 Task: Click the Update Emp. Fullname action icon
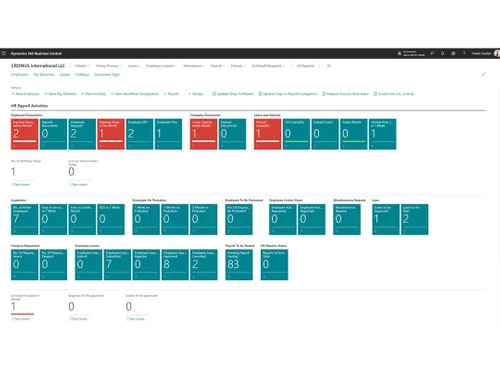click(x=214, y=94)
